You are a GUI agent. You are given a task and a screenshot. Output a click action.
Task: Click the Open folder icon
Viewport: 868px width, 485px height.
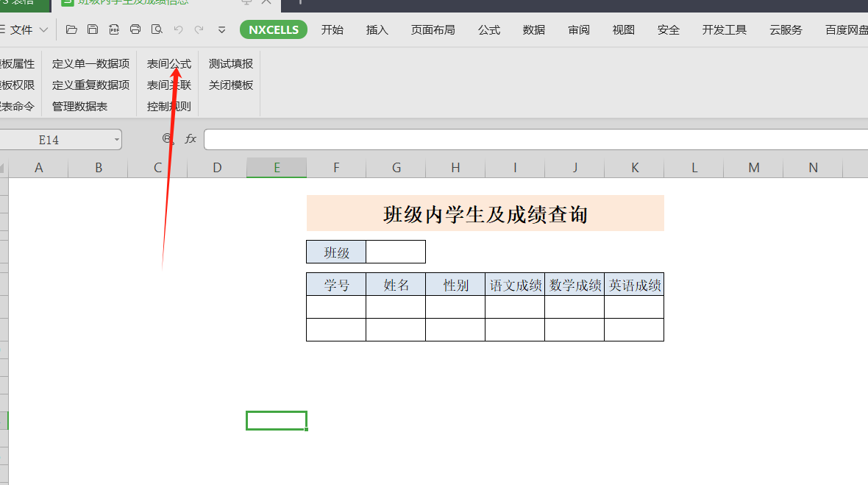(71, 29)
